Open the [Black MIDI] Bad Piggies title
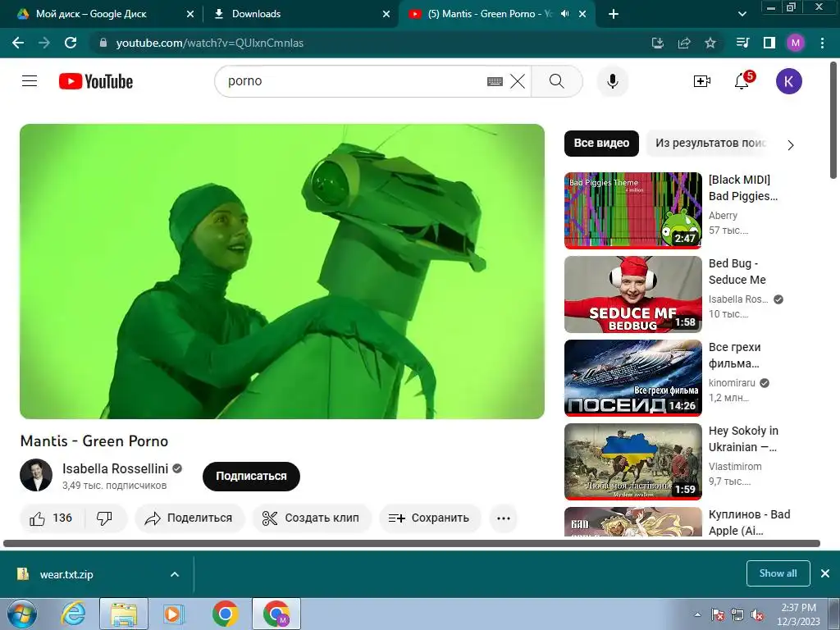The width and height of the screenshot is (840, 630). pos(742,188)
